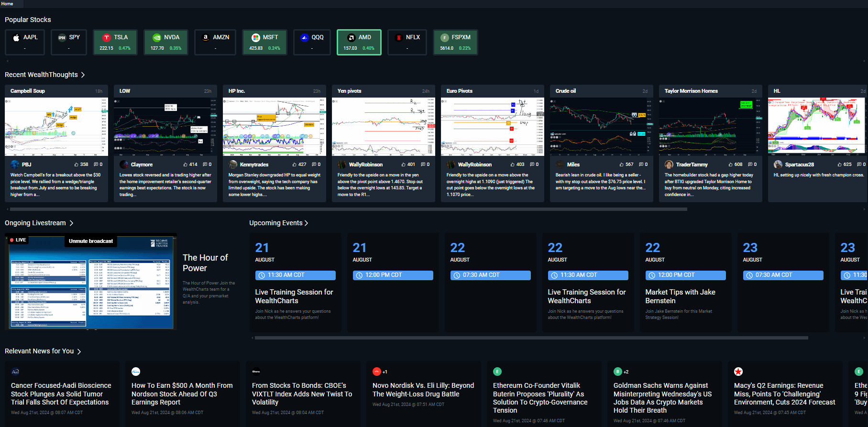Click the FSPXM green icon
868x427 pixels.
click(445, 37)
